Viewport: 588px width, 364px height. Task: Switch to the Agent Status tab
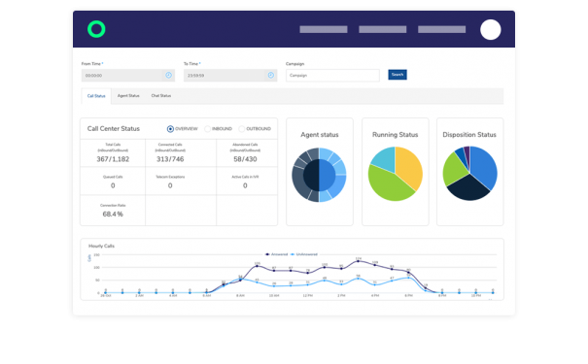[x=128, y=96]
